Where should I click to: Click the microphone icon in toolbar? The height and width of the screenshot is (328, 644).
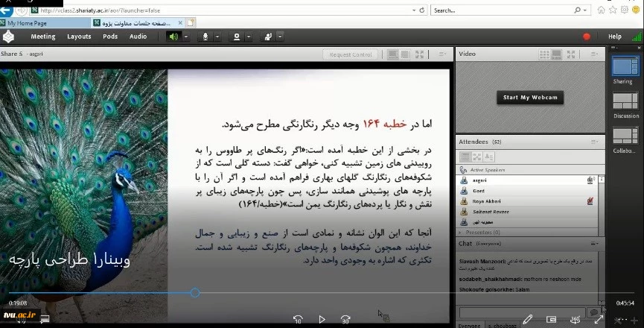click(x=204, y=37)
